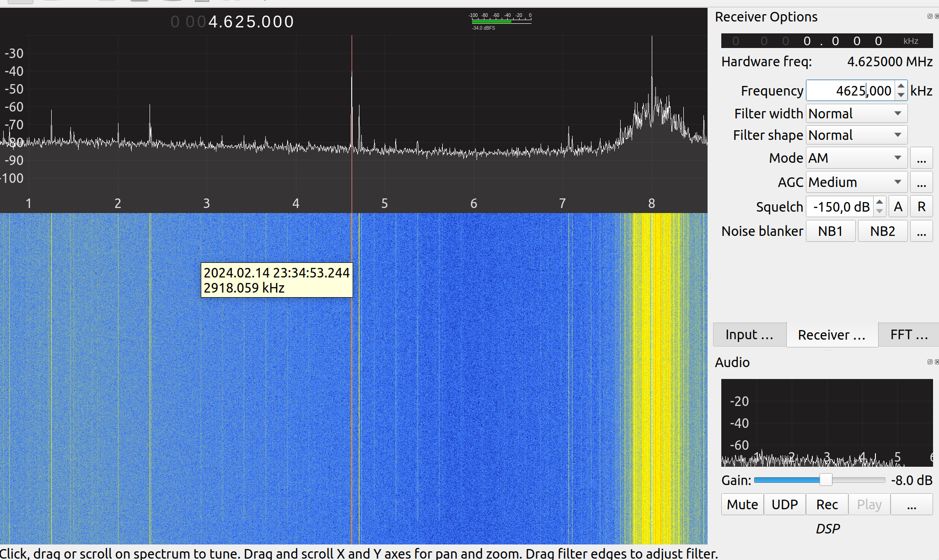Open the AGC Medium dropdown
Screen dimensions: 939x560
pyautogui.click(x=856, y=182)
